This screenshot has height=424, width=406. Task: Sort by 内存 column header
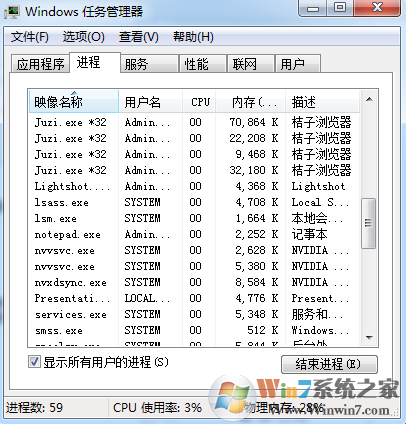(x=251, y=101)
